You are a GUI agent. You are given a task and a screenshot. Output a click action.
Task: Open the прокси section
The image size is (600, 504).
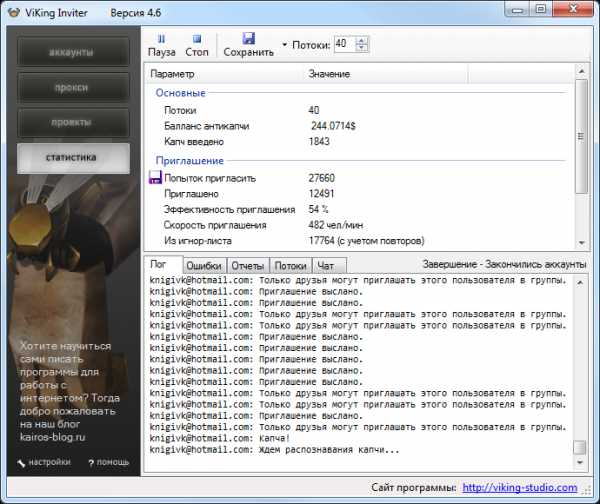[73, 87]
